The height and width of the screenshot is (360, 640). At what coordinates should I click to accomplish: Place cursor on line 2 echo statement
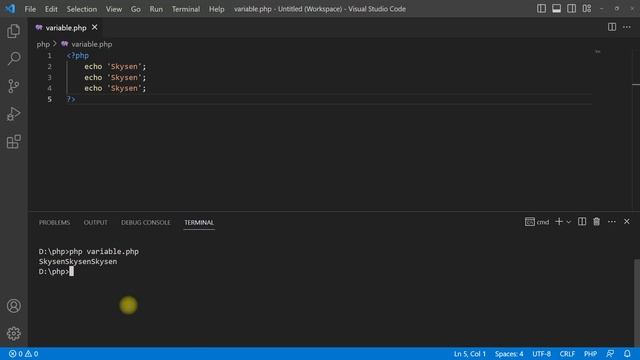pos(115,67)
